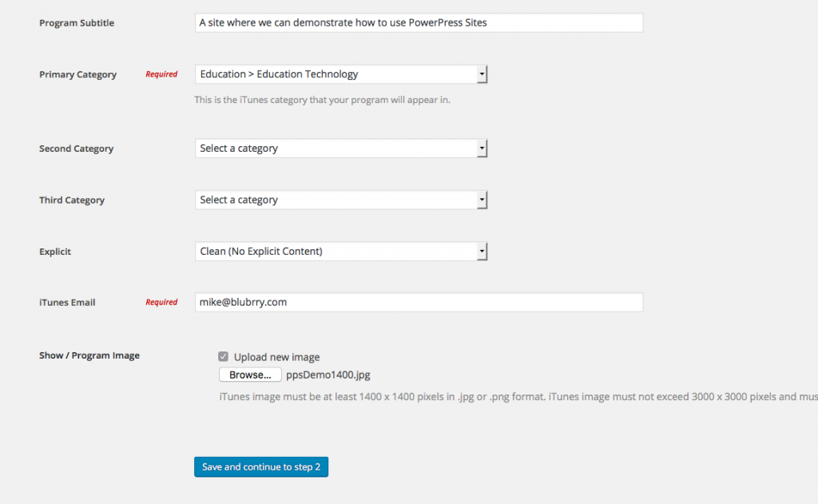Click the Explicit field label
The image size is (818, 504).
point(55,252)
